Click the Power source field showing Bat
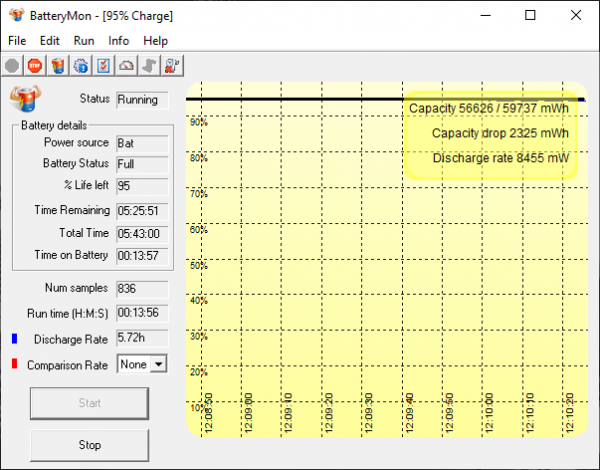 coord(142,144)
